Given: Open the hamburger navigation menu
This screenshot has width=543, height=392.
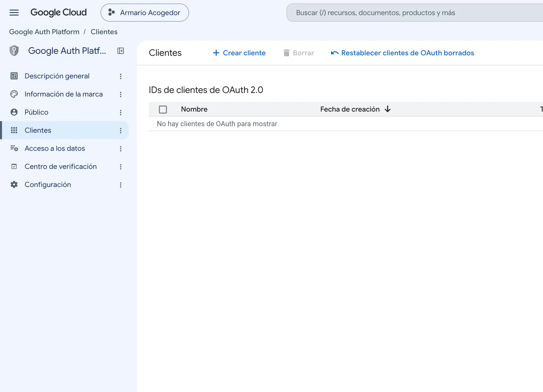Looking at the screenshot, I should point(14,13).
